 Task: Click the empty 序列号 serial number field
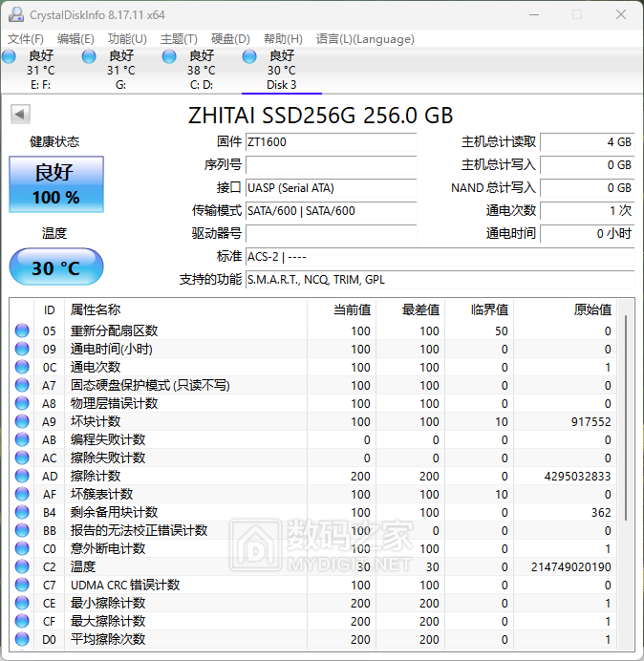(x=332, y=165)
